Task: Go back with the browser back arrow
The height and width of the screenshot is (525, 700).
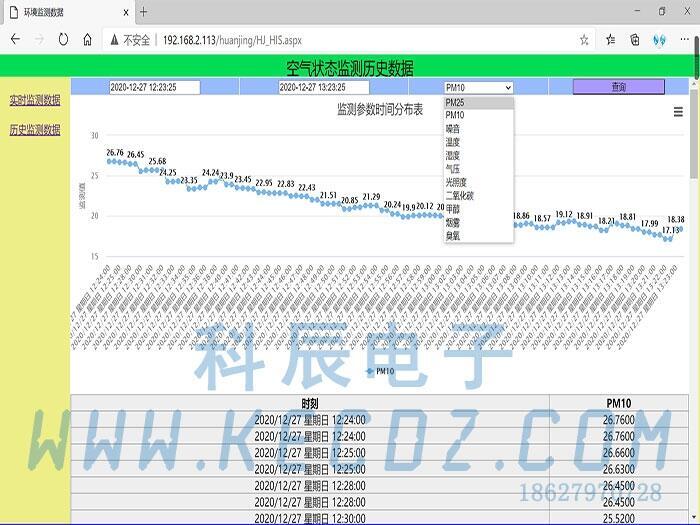Action: coord(15,40)
